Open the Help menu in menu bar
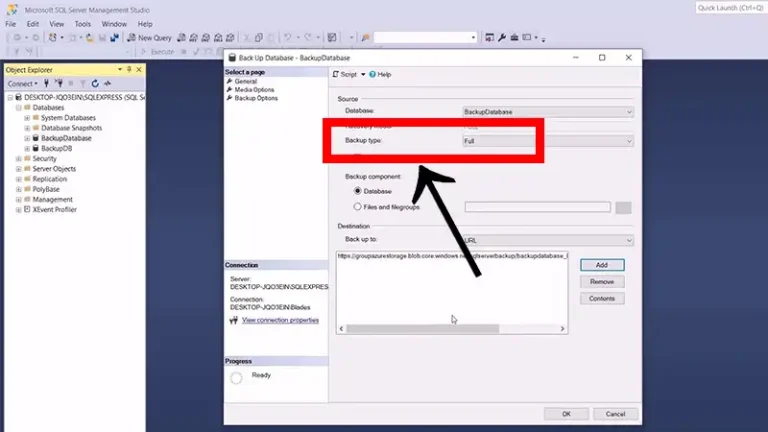This screenshot has height=432, width=768. tap(145, 24)
